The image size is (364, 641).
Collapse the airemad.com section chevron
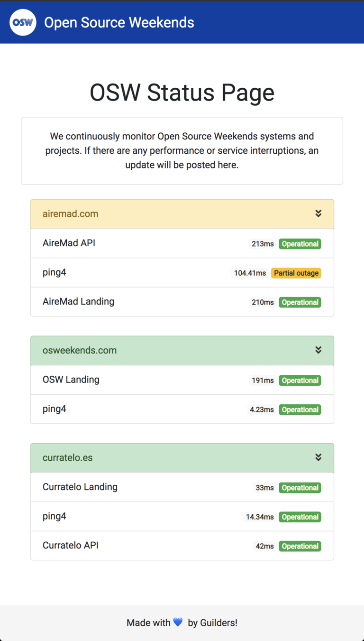point(318,214)
